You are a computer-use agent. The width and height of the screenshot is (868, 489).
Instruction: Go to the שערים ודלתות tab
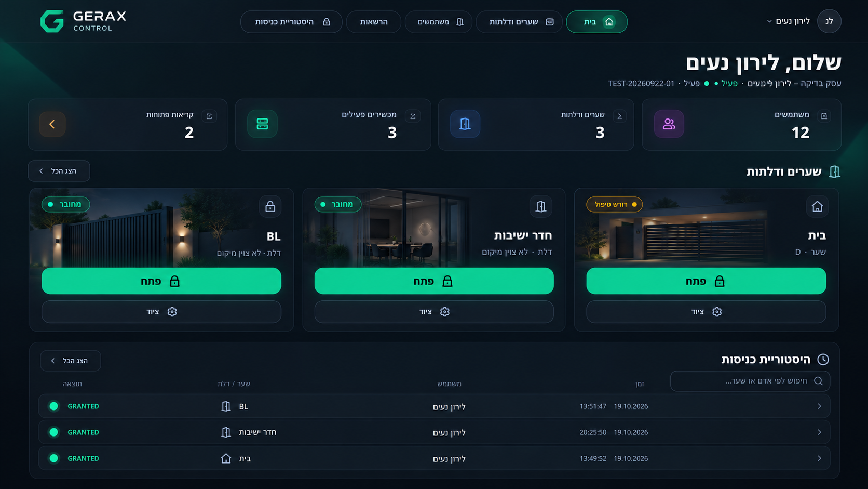coord(519,22)
